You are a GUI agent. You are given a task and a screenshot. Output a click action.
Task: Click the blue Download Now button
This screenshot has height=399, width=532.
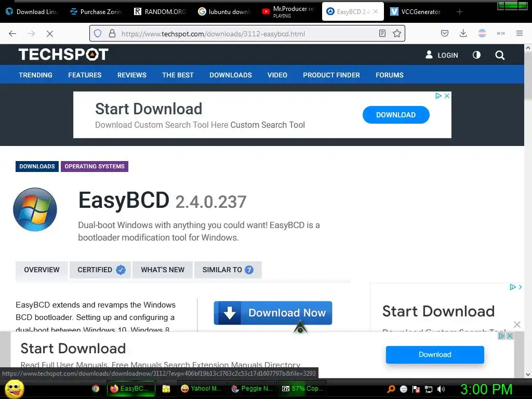[273, 313]
